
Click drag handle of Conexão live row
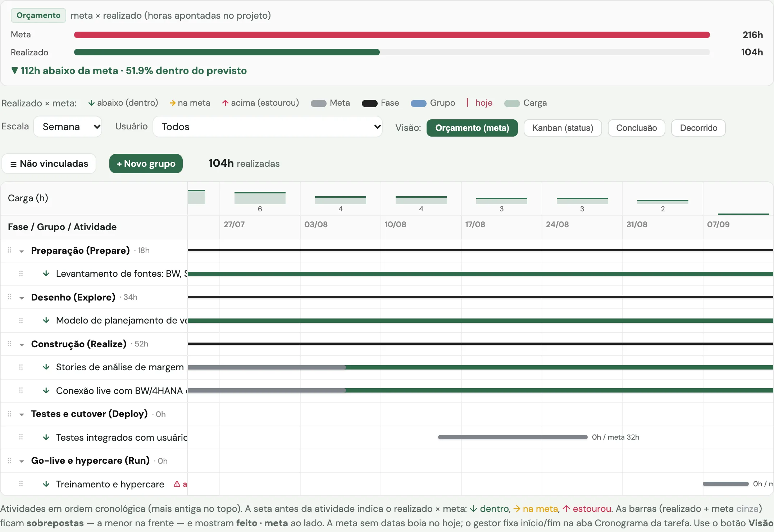click(21, 390)
